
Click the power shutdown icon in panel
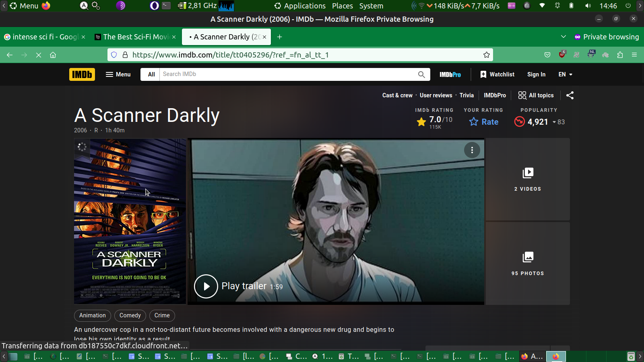coord(628,6)
